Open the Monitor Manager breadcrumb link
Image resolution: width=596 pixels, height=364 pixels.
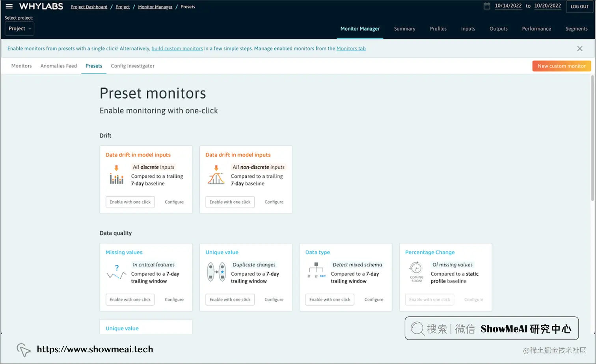155,7
